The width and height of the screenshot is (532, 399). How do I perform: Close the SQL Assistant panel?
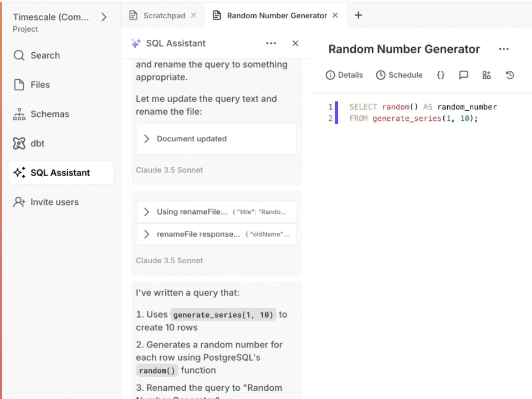295,43
